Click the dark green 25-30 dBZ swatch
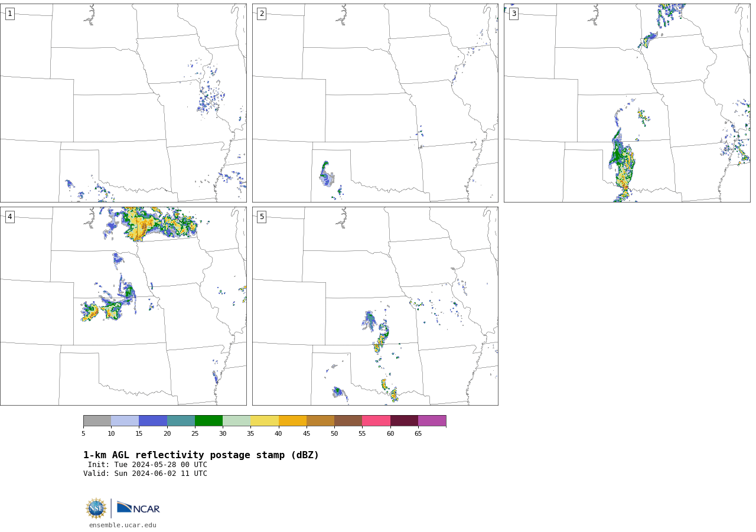This screenshot has width=756, height=532. tap(208, 420)
